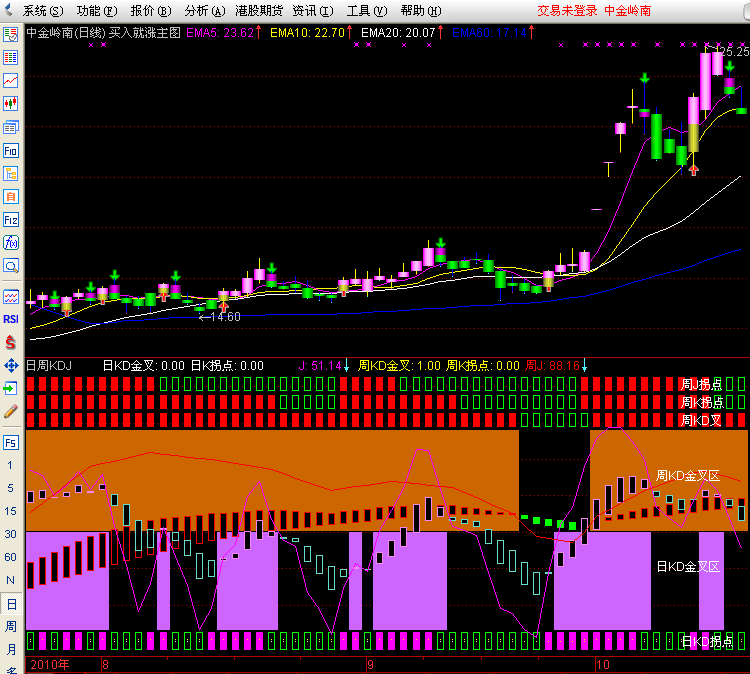
Task: Click the J: 51.14 value
Action: [324, 366]
